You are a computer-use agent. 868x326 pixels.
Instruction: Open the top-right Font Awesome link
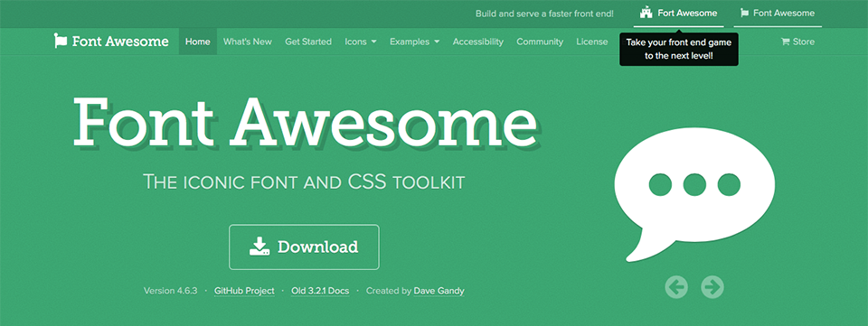tap(778, 14)
